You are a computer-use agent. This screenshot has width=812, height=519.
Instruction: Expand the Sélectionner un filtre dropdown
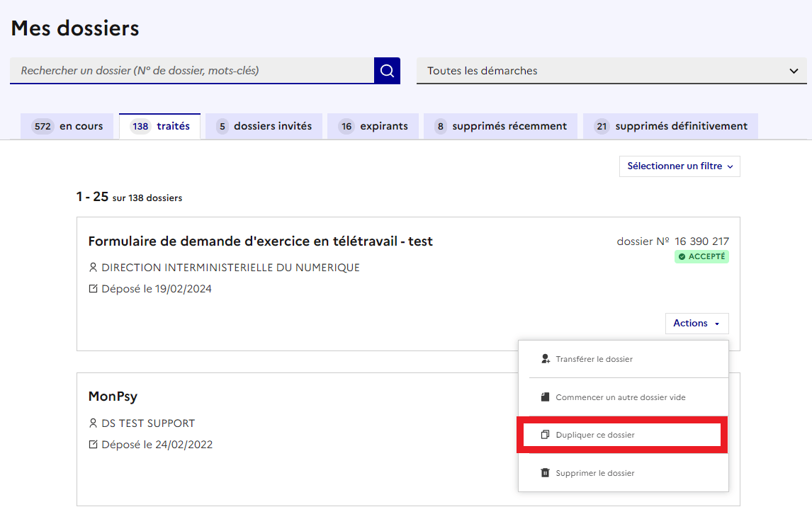tap(679, 166)
